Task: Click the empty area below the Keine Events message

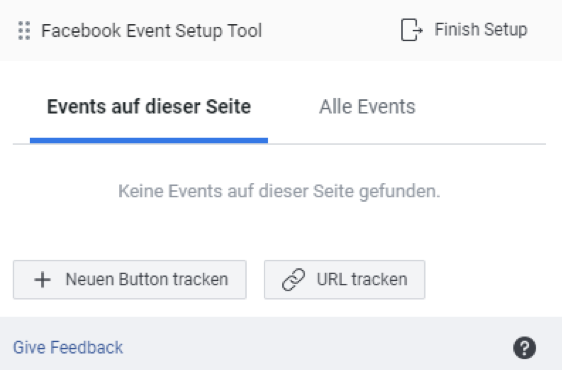Action: (280, 231)
